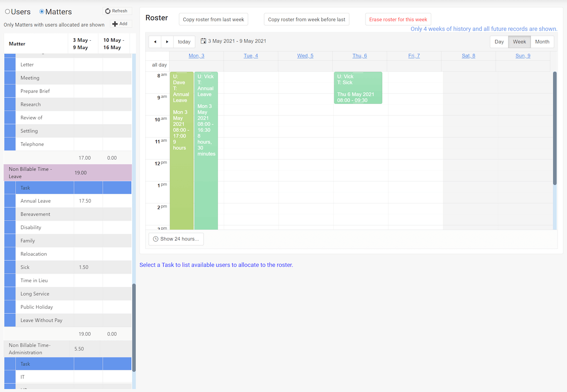The image size is (567, 392).
Task: Select the Meeting task row
Action: [x=68, y=78]
